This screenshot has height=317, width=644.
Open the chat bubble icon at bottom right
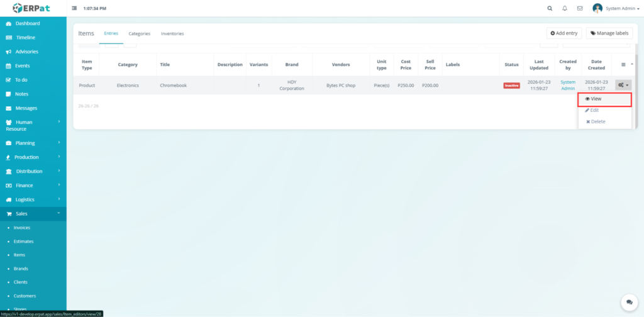point(626,302)
